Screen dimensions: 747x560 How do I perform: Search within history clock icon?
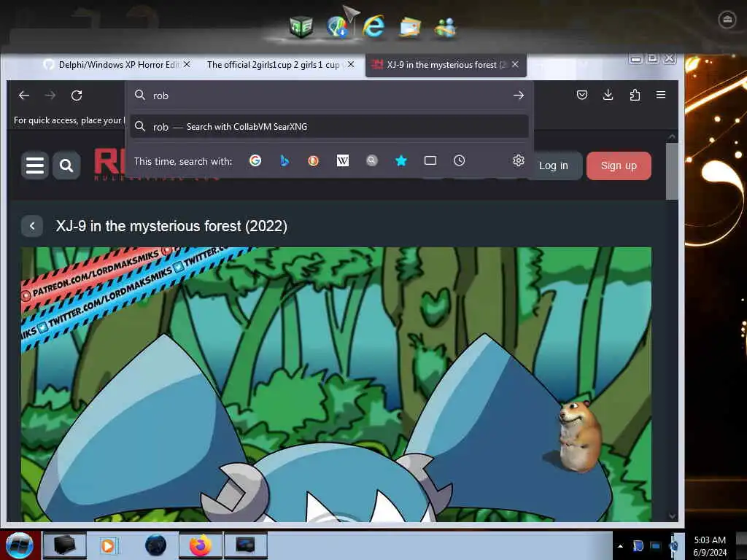tap(460, 160)
